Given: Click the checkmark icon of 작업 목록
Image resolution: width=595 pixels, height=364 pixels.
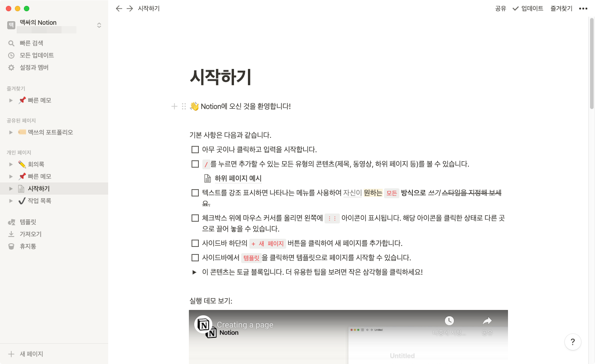Looking at the screenshot, I should click(22, 201).
